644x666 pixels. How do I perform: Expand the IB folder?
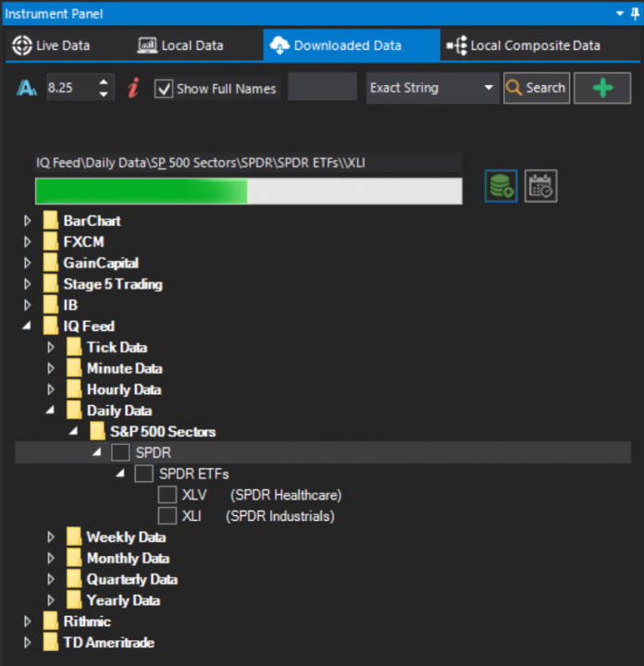point(28,305)
